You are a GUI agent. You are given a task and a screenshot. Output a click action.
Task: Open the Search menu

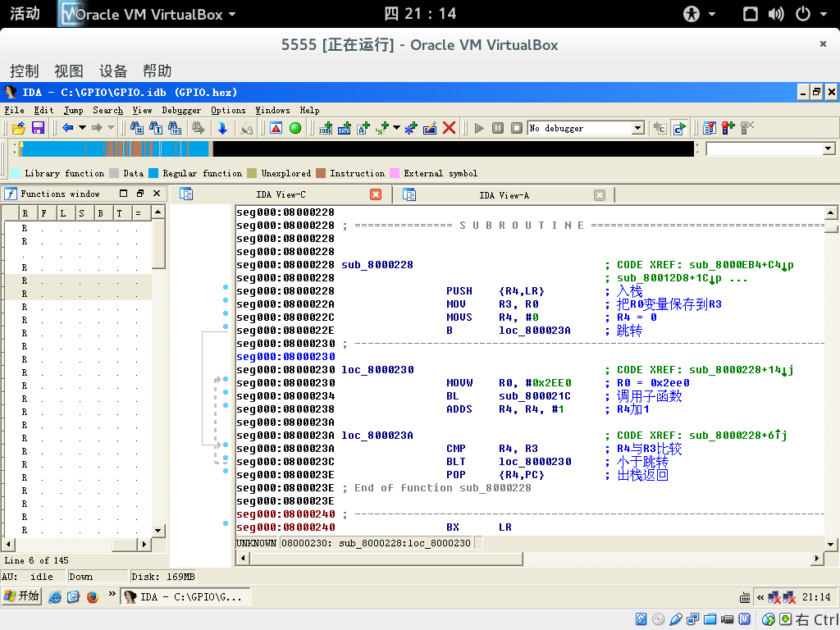(107, 111)
